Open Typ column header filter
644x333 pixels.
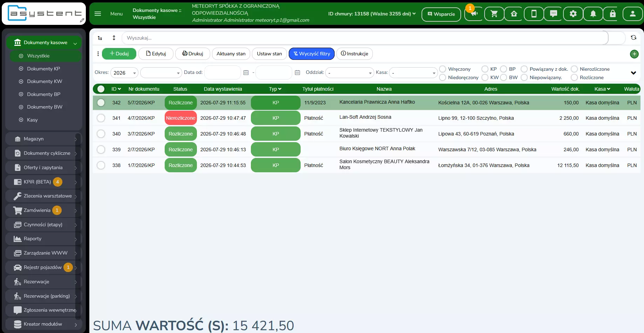pyautogui.click(x=275, y=89)
